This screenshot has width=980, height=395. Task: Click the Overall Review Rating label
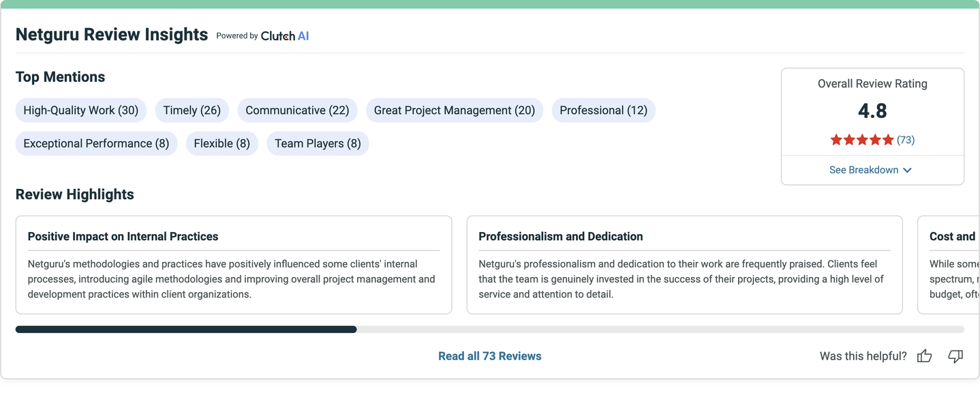[x=872, y=84]
